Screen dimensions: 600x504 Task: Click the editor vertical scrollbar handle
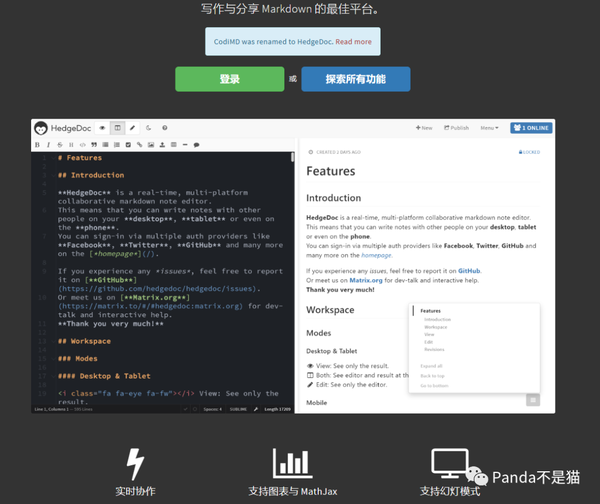tap(292, 157)
